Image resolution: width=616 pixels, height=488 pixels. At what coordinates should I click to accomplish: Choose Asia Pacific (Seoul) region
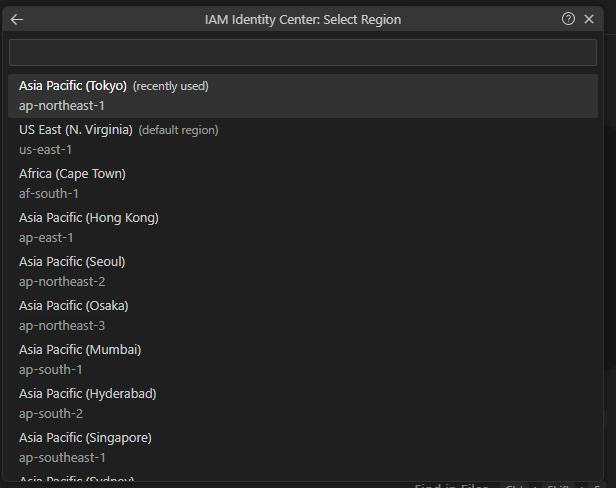tap(303, 272)
